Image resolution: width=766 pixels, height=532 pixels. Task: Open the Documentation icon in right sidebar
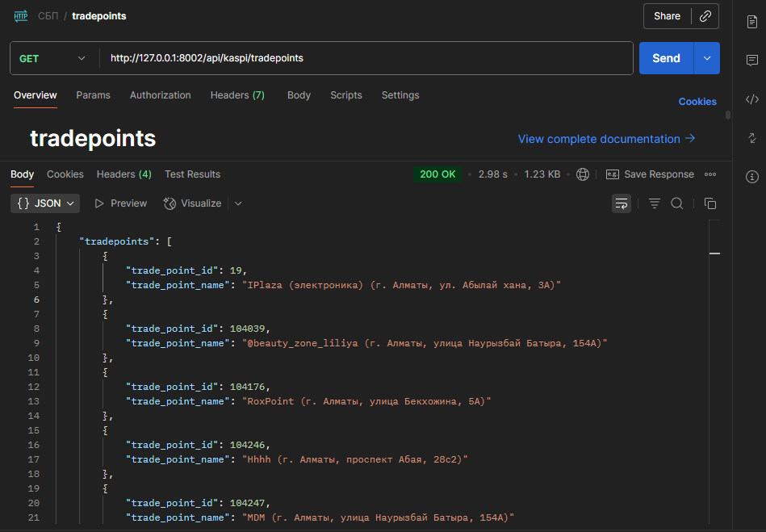(751, 22)
